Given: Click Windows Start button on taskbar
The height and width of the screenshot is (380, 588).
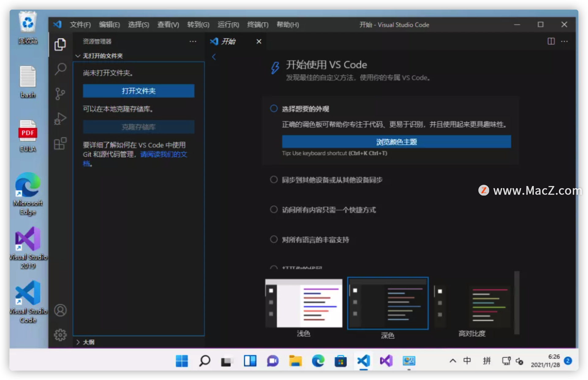Looking at the screenshot, I should [182, 361].
